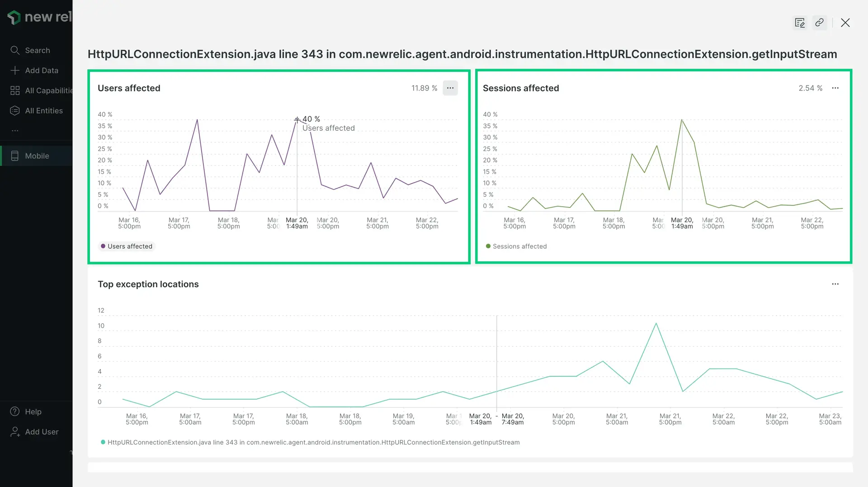Copy the permalink using the link icon
The width and height of the screenshot is (868, 487).
(819, 23)
